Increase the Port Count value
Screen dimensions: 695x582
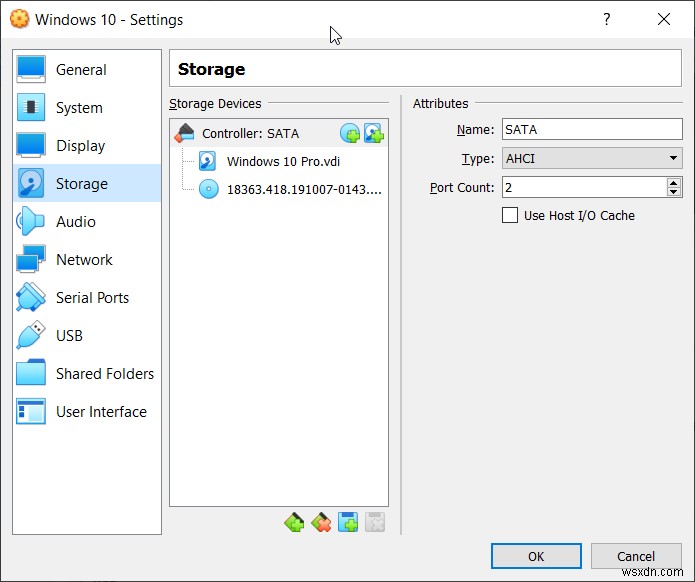pos(674,182)
